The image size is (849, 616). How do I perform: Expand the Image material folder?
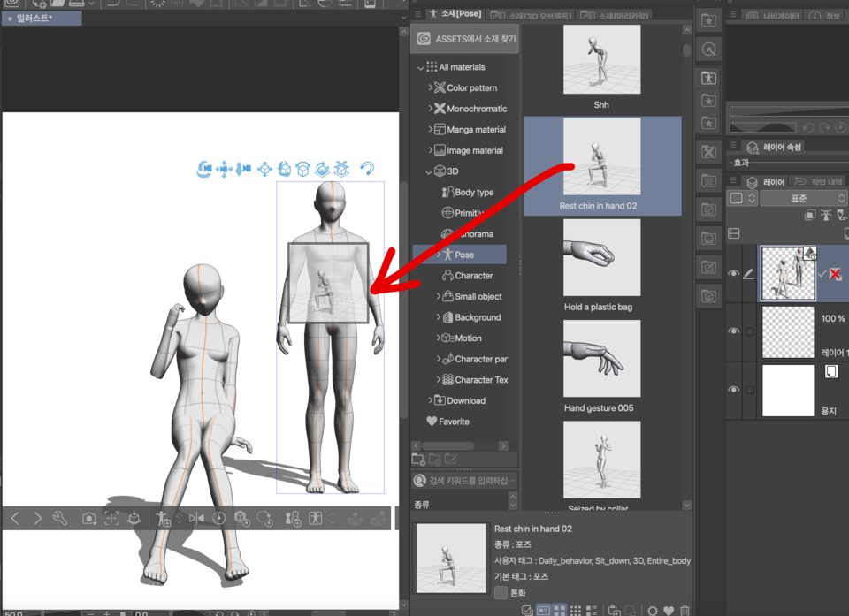tap(431, 150)
